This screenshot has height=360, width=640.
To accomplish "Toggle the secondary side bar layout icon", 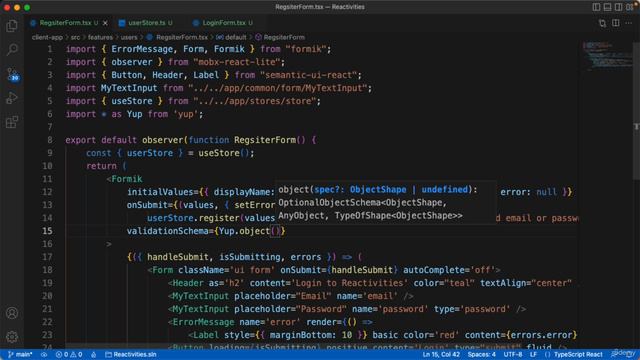I will coord(618,7).
